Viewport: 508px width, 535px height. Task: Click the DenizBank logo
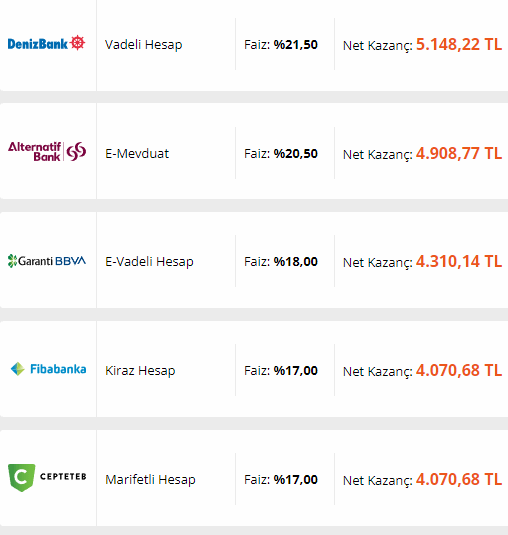[46, 43]
